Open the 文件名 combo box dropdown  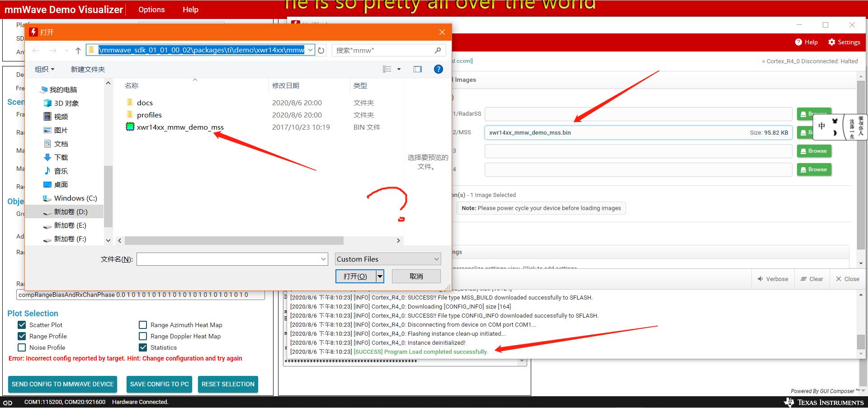pyautogui.click(x=324, y=259)
